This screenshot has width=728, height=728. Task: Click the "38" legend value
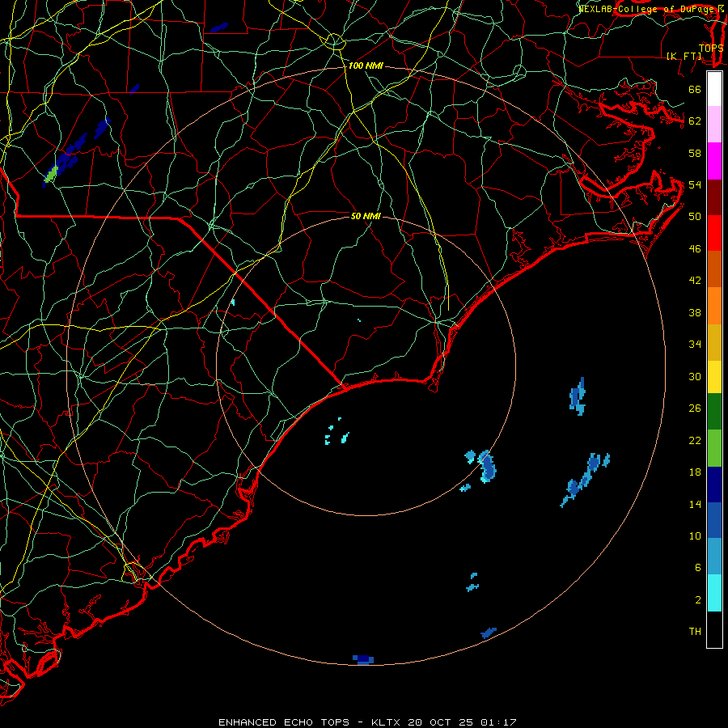(x=695, y=312)
